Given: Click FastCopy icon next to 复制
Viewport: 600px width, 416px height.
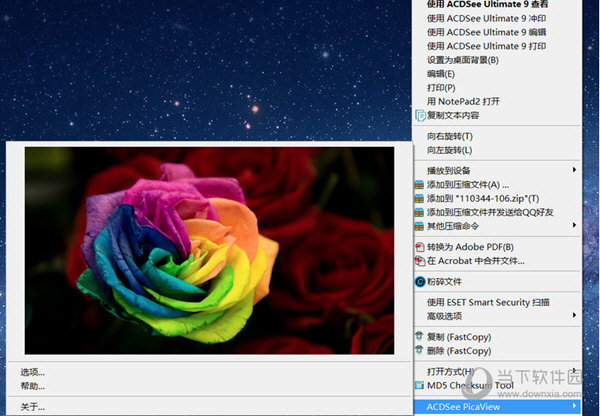Looking at the screenshot, I should point(419,337).
